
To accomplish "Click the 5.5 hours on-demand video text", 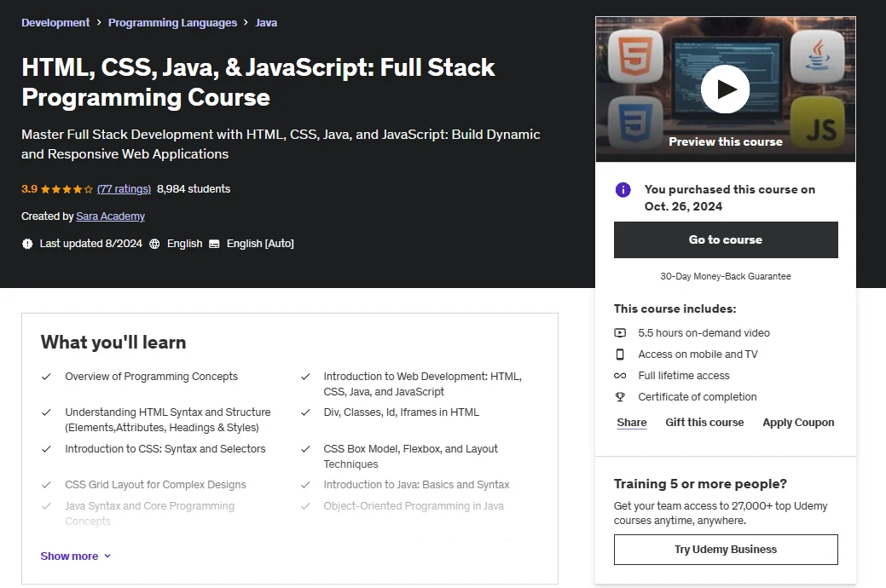I will (704, 332).
